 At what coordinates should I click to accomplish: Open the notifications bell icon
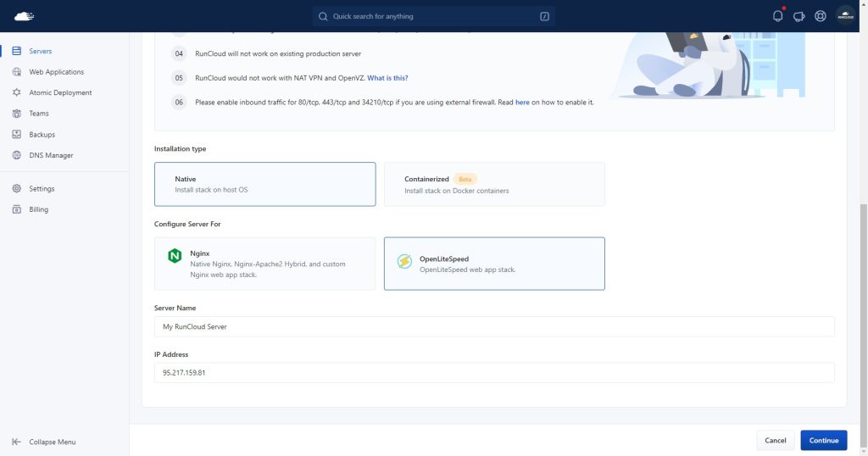coord(777,16)
